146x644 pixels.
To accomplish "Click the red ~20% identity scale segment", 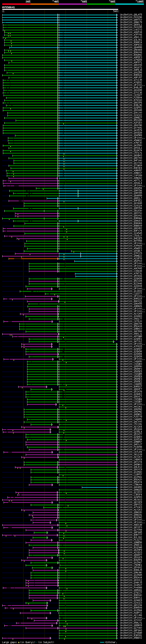I will click(x=16, y=4).
